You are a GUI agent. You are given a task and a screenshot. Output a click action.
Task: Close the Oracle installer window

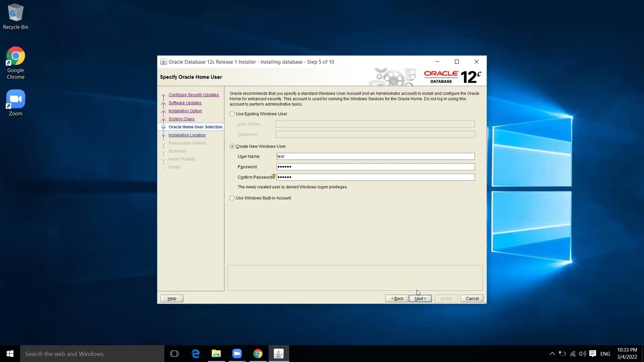tap(476, 62)
